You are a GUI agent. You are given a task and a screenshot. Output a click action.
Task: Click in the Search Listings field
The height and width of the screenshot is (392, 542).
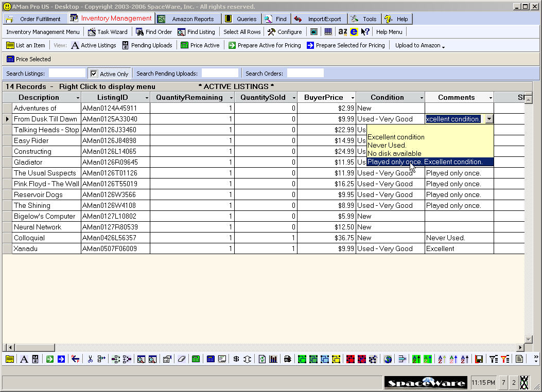tap(67, 74)
